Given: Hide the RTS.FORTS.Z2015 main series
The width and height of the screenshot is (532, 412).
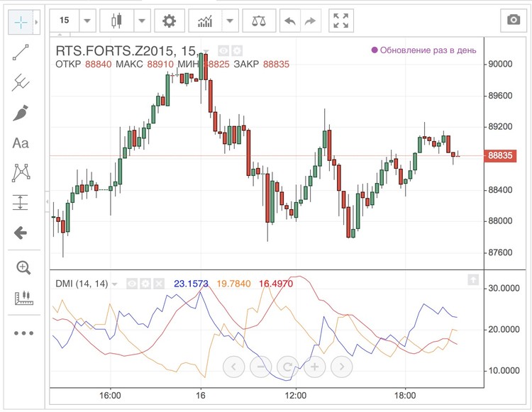Looking at the screenshot, I should click(x=223, y=50).
